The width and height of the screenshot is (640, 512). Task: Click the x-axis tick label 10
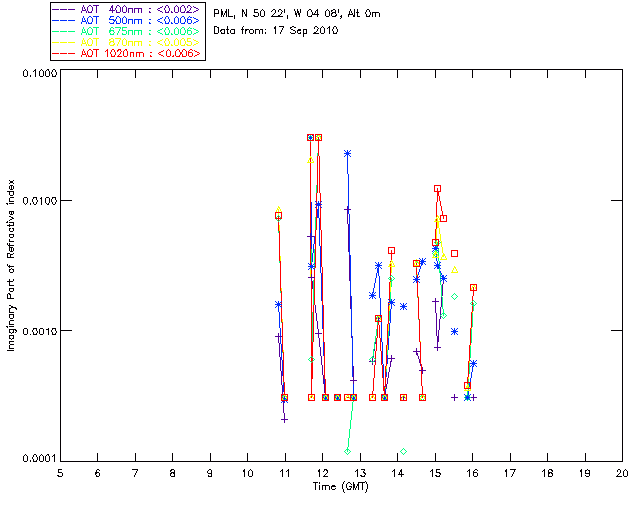[x=247, y=473]
